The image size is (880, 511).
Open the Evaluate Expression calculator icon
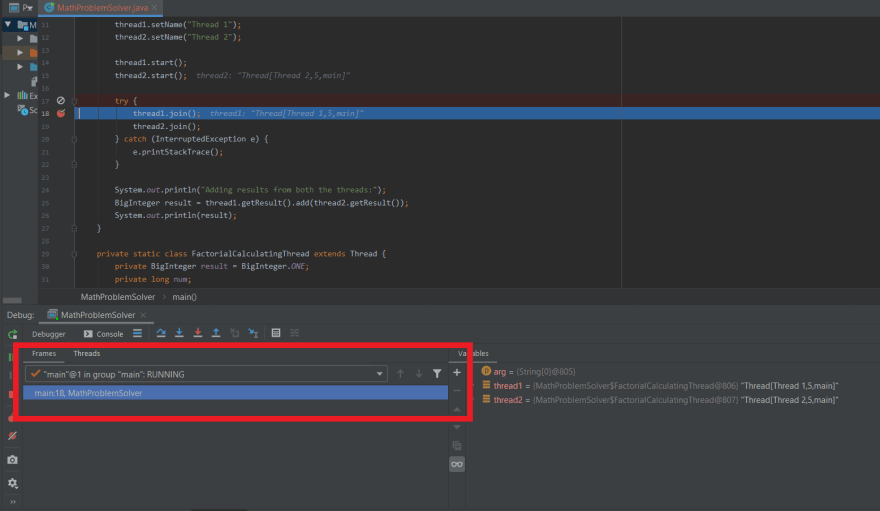[x=276, y=333]
